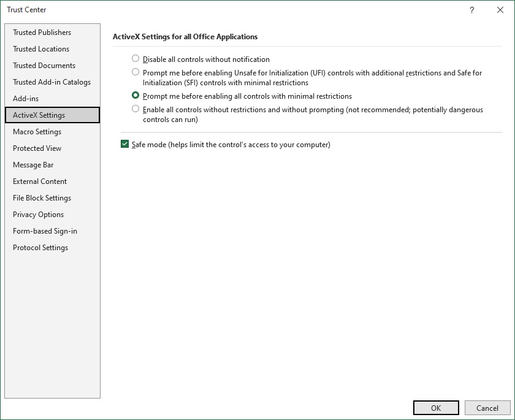The height and width of the screenshot is (420, 515).
Task: Open Form-based Sign-in settings
Action: pyautogui.click(x=45, y=231)
